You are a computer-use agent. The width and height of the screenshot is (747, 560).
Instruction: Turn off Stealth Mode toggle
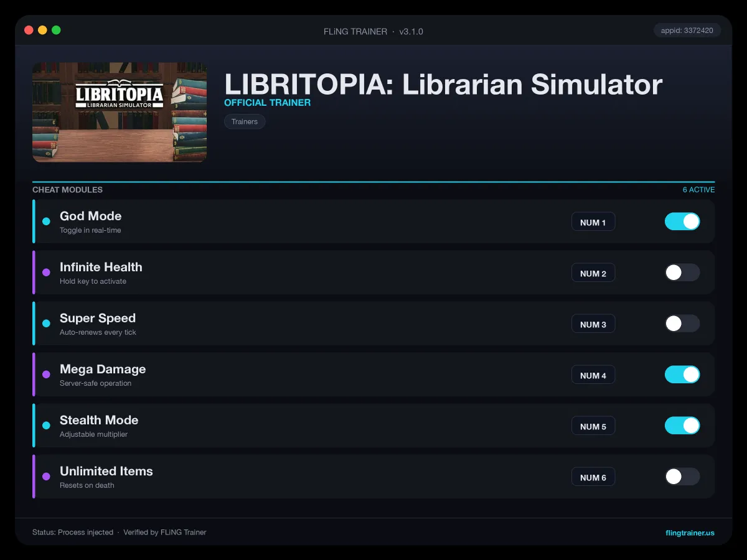tap(682, 426)
